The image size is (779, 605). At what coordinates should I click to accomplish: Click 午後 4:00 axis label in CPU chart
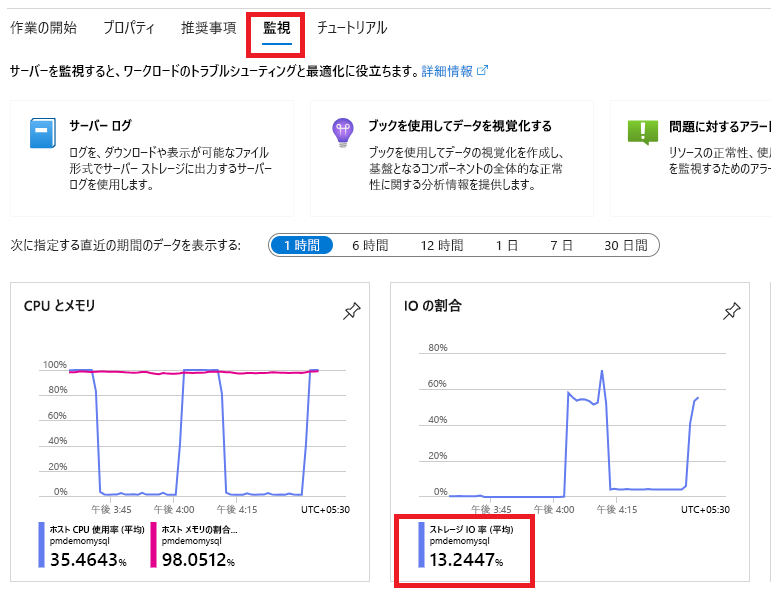coord(174,510)
